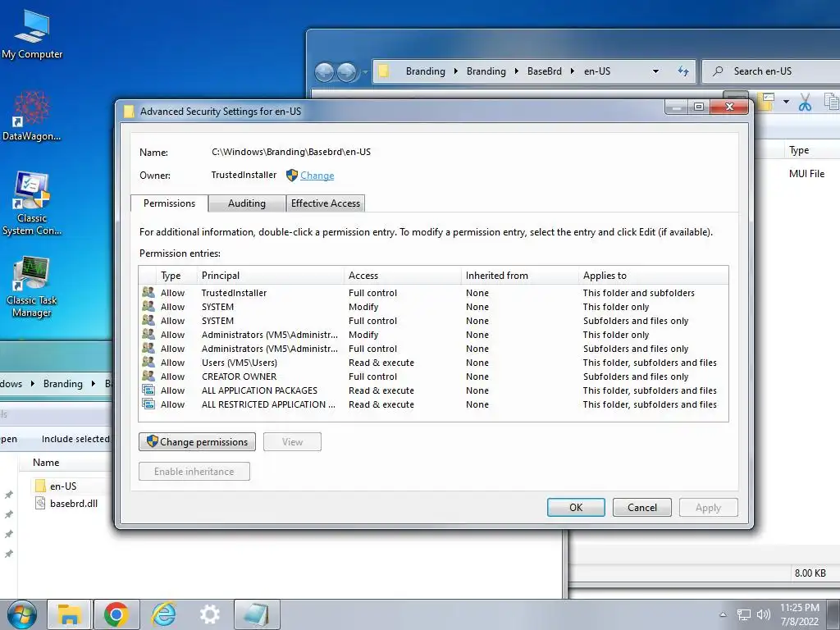Screen dimensions: 840x630
Task: Launch Google Chrome from the taskbar
Action: (x=116, y=614)
